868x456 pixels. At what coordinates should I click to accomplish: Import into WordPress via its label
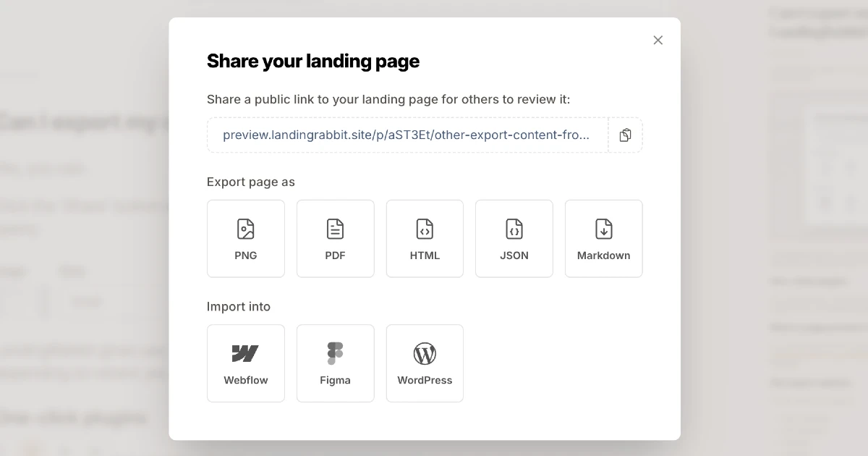click(425, 380)
